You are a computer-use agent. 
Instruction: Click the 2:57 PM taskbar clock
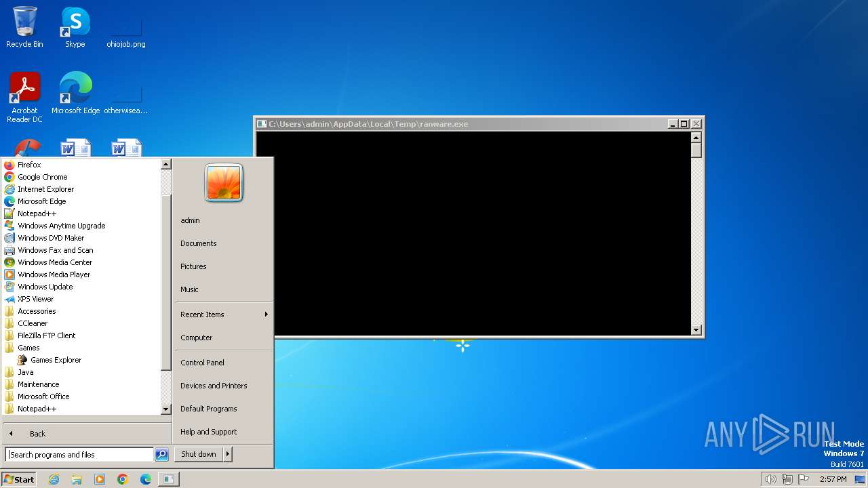(833, 479)
